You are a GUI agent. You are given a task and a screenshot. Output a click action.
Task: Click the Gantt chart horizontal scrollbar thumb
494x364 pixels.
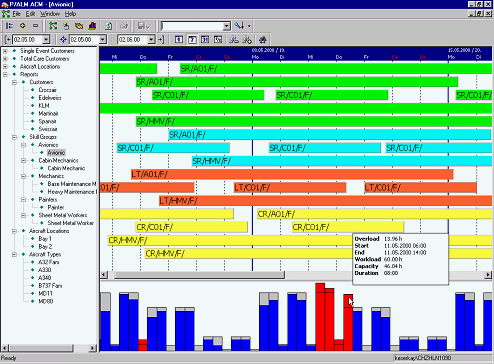(199, 275)
